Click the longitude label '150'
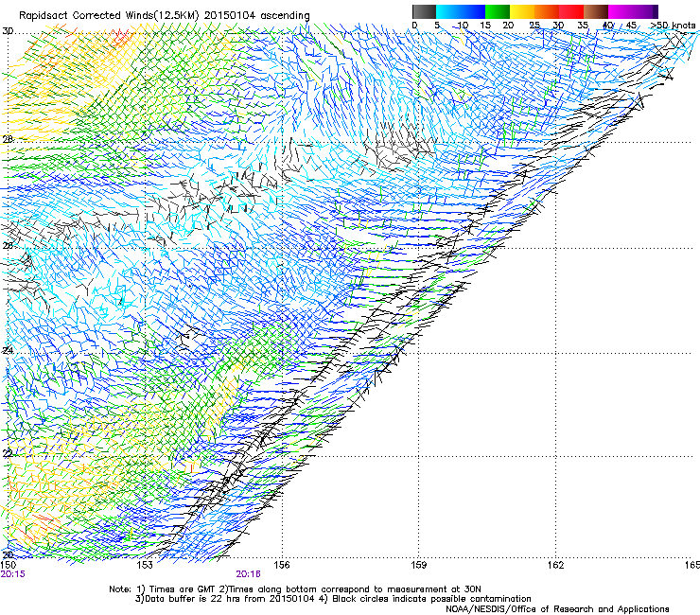This screenshot has height=615, width=700. click(9, 565)
